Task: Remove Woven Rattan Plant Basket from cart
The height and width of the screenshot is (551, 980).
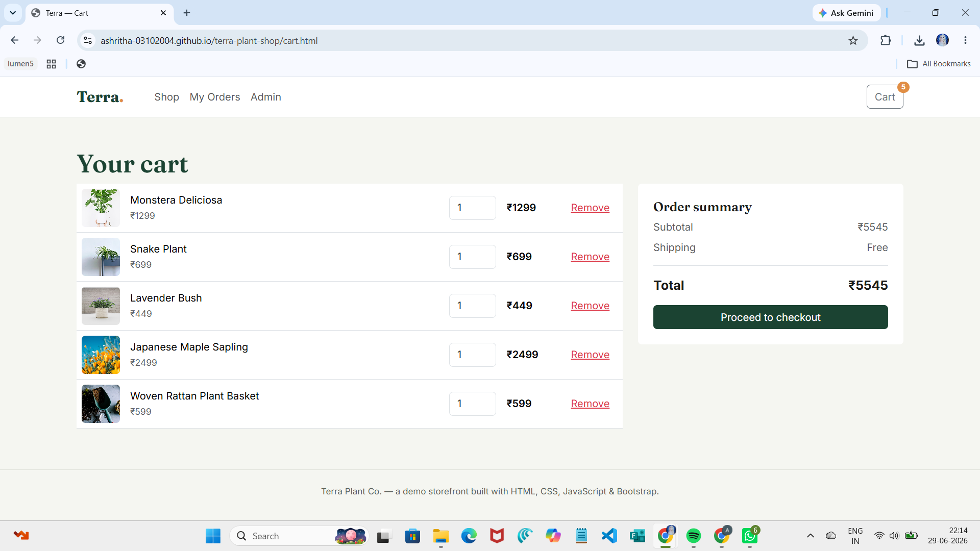Action: 590,404
